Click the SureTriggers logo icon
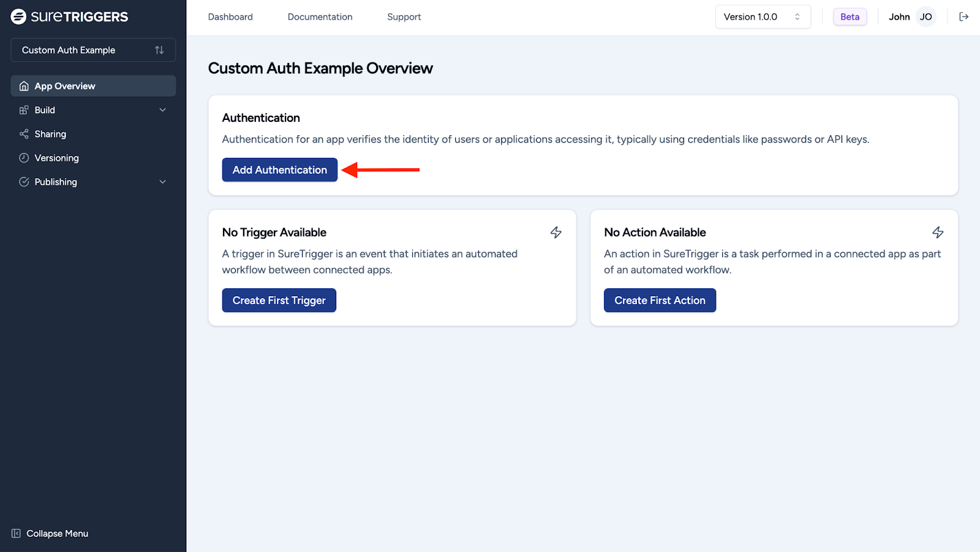The image size is (980, 552). pos(18,17)
